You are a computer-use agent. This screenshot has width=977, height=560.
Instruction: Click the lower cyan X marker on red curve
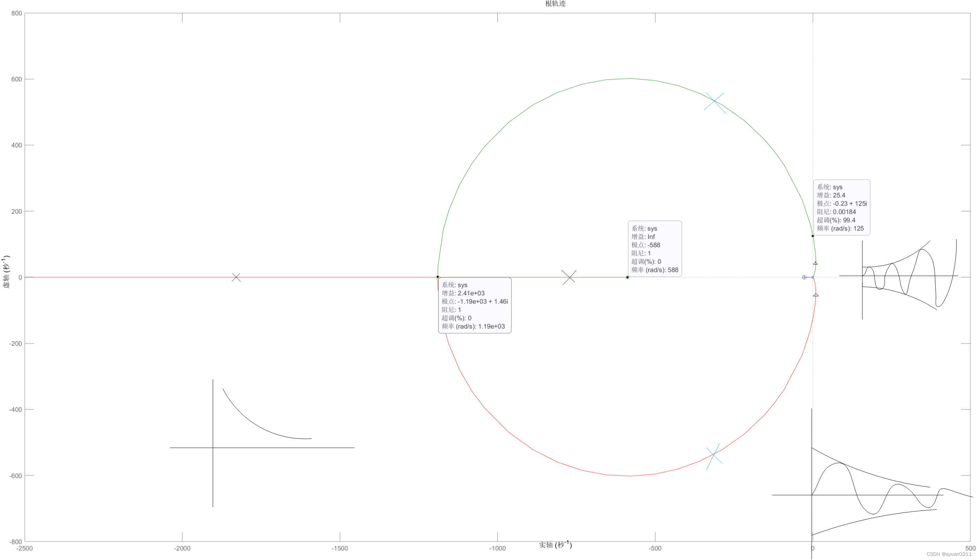[x=714, y=455]
